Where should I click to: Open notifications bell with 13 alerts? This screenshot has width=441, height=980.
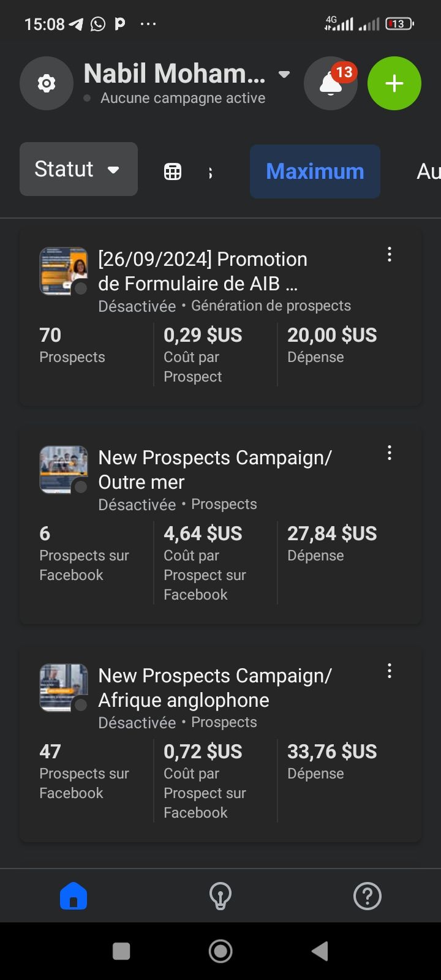(x=331, y=83)
